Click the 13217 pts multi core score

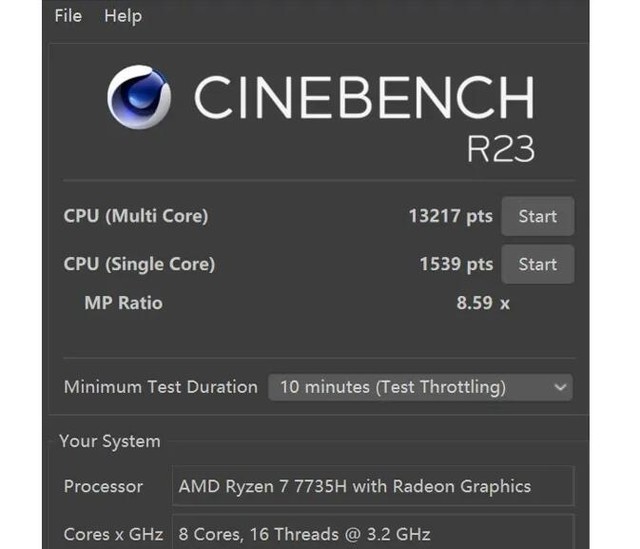[450, 216]
